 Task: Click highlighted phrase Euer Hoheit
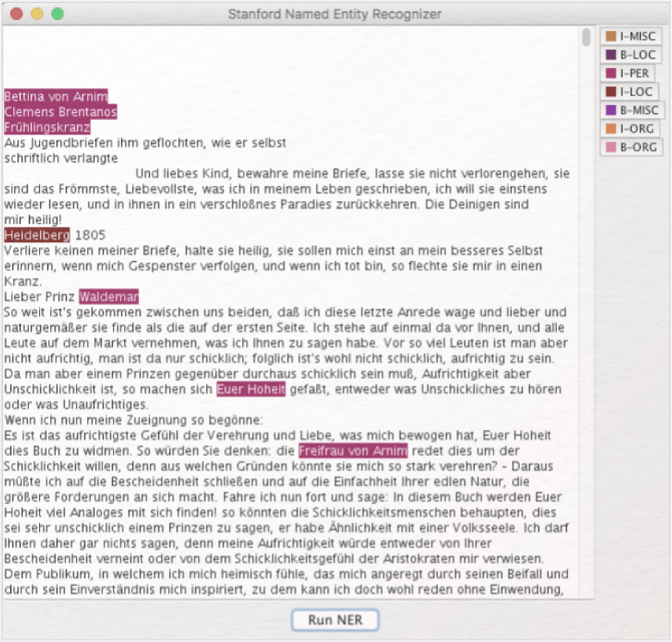pyautogui.click(x=251, y=389)
